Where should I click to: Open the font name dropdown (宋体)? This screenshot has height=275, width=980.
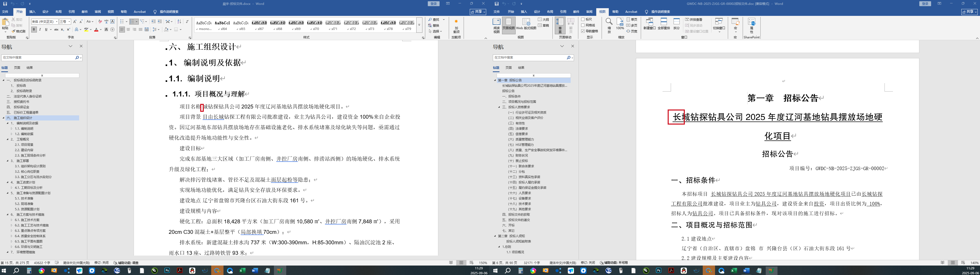point(57,22)
